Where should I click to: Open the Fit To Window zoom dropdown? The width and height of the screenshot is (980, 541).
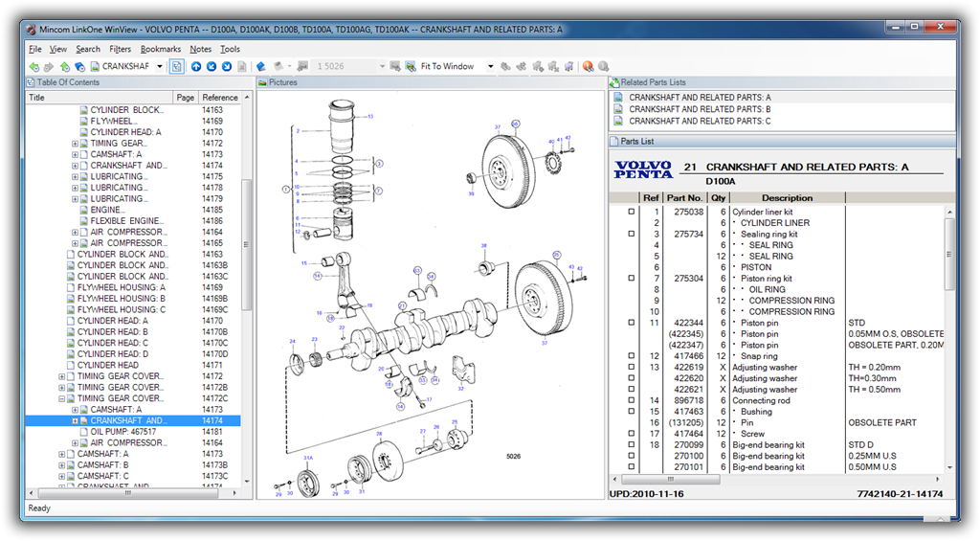(x=491, y=66)
